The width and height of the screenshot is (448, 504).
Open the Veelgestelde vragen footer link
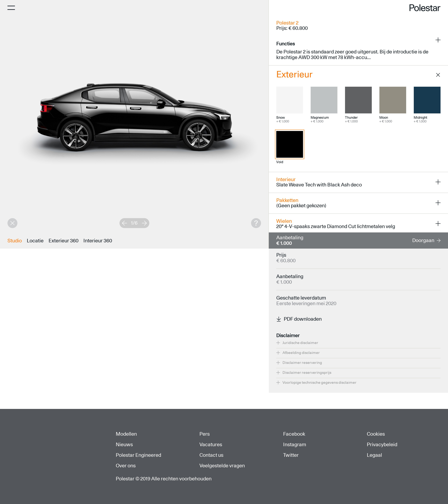click(x=222, y=465)
